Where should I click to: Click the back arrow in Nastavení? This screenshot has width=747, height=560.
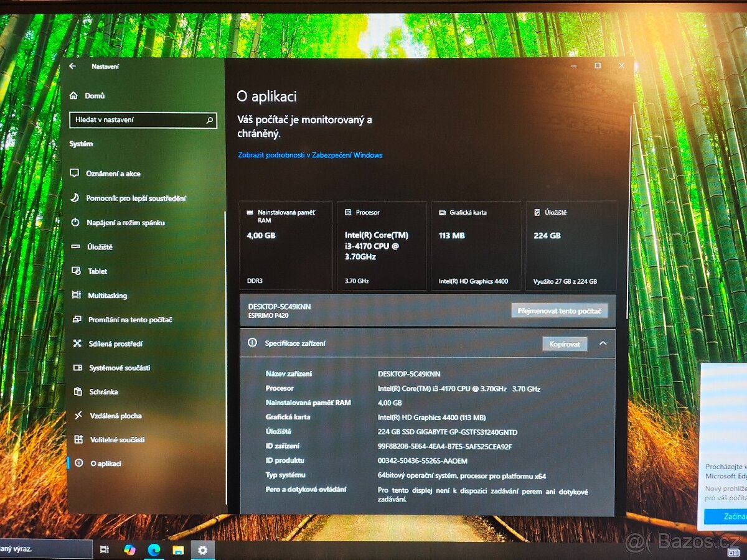[73, 66]
